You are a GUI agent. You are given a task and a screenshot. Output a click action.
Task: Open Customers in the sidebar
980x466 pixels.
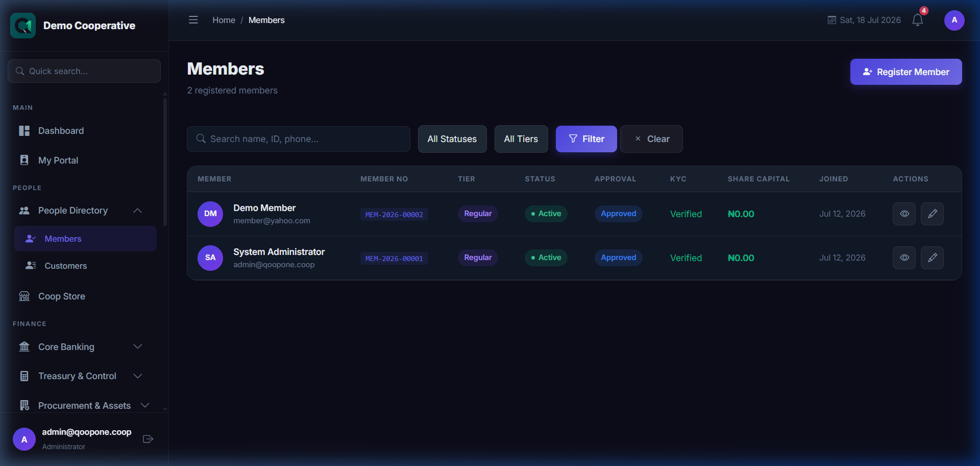point(85,266)
